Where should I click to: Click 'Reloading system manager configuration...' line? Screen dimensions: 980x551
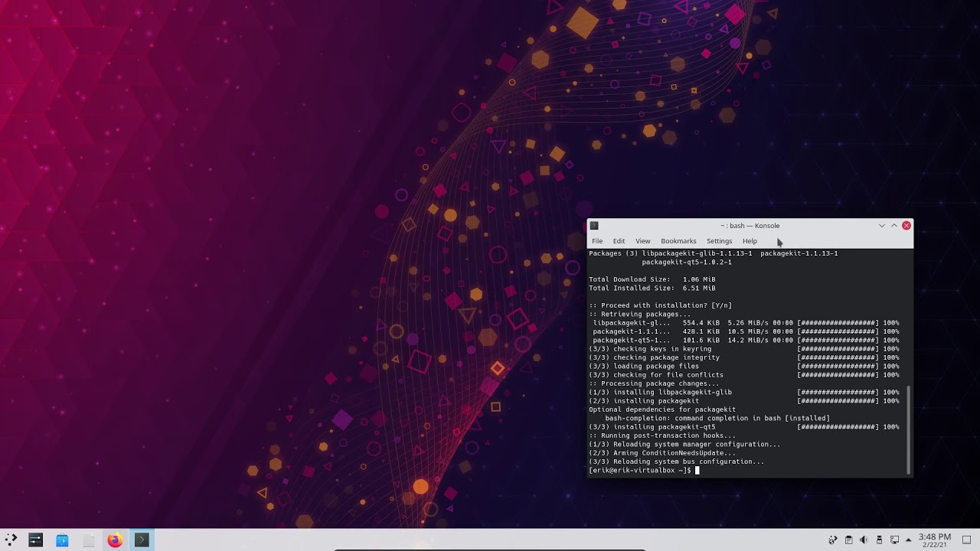tap(684, 445)
